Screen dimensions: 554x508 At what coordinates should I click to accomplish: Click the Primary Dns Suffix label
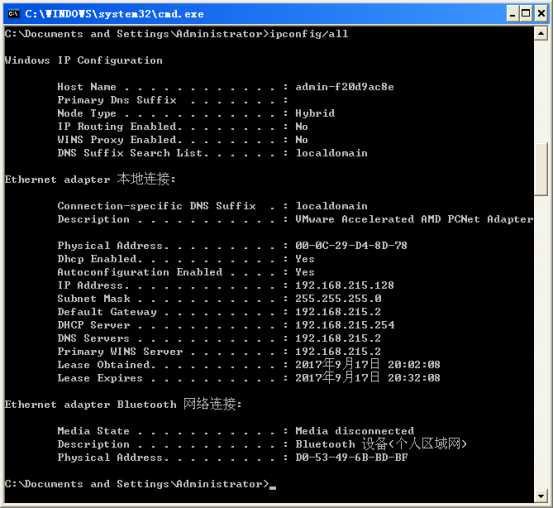117,100
